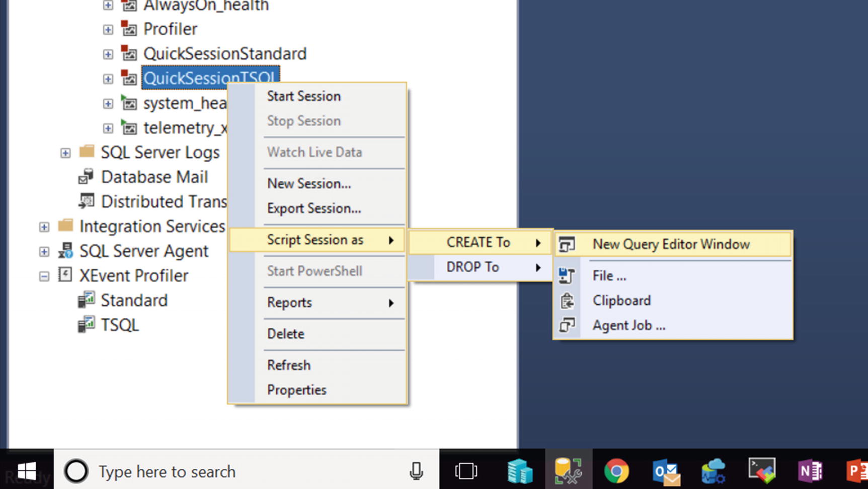
Task: Click the Agent Job icon in submenu
Action: coord(567,325)
